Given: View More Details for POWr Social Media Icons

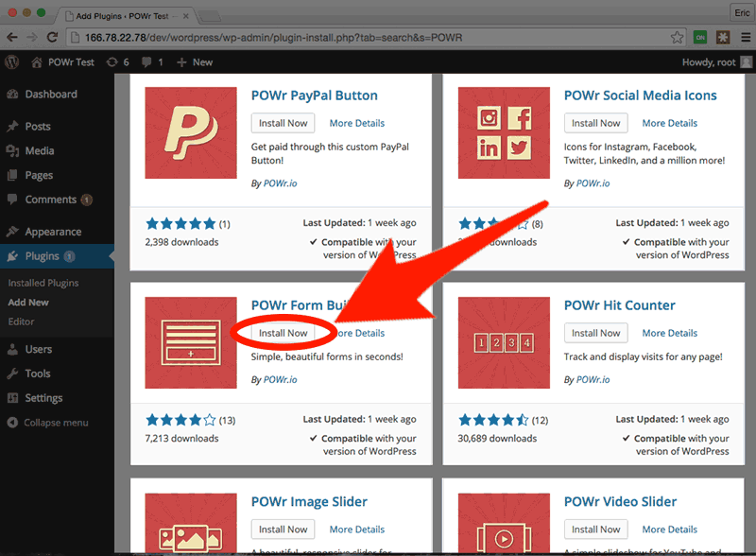Looking at the screenshot, I should [670, 123].
